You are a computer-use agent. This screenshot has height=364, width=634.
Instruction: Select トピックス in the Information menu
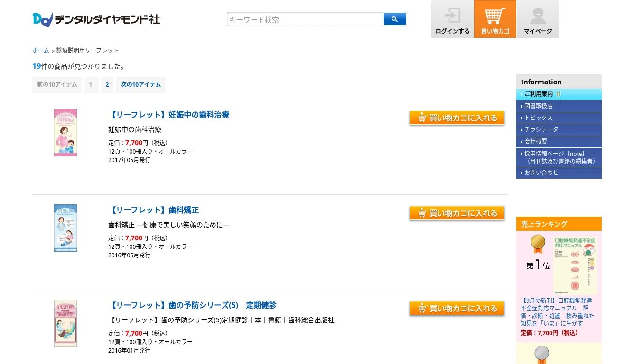(x=538, y=118)
